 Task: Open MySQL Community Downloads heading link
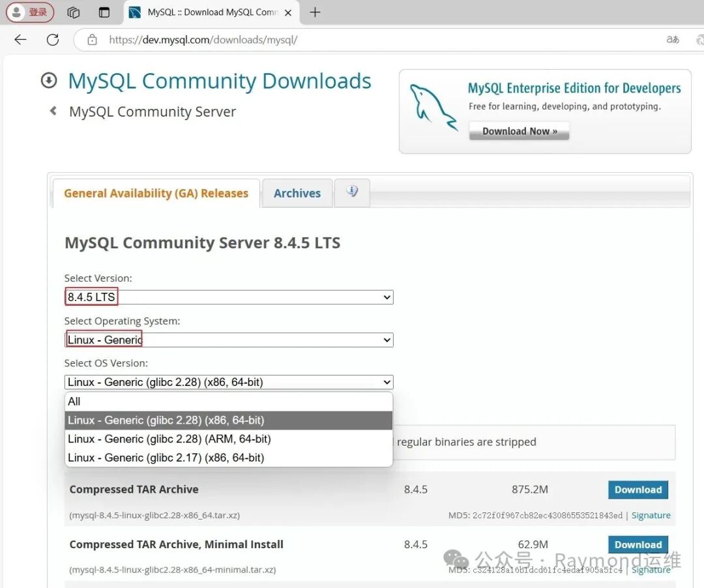[220, 81]
